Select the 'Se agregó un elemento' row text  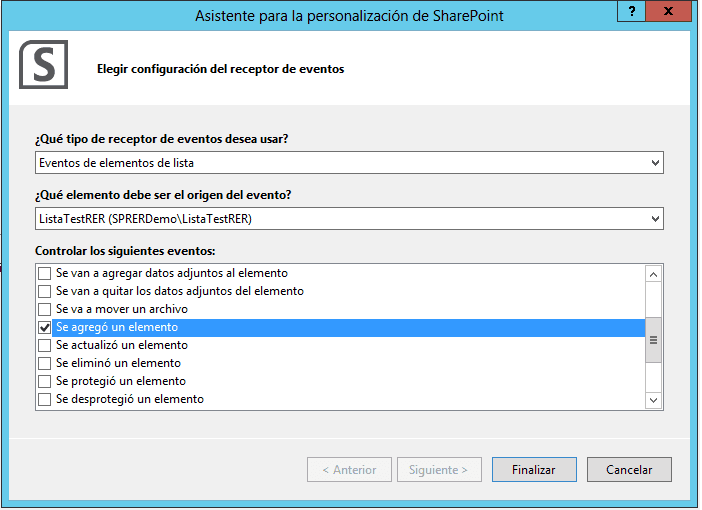(117, 327)
